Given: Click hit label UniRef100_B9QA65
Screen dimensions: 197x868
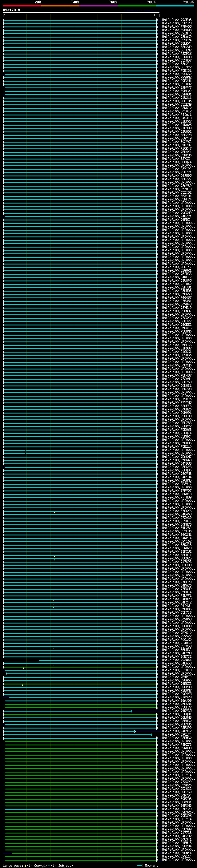Looking at the screenshot, I should tap(176, 680).
